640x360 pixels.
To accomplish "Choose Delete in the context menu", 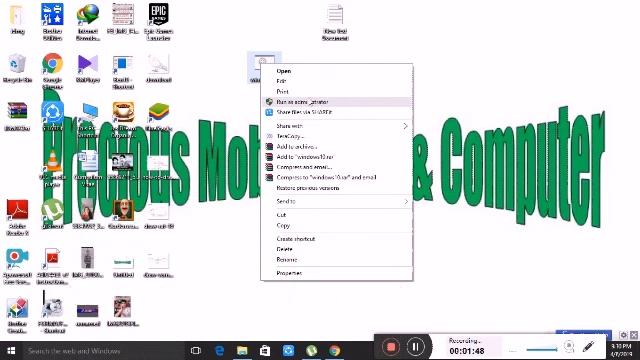I will pyautogui.click(x=336, y=249).
